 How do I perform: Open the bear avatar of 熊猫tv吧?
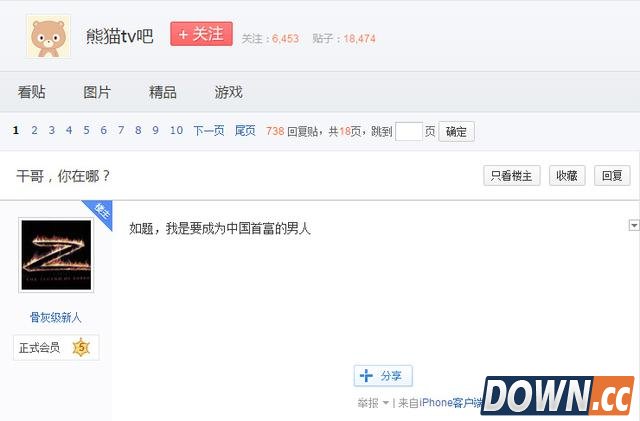49,36
